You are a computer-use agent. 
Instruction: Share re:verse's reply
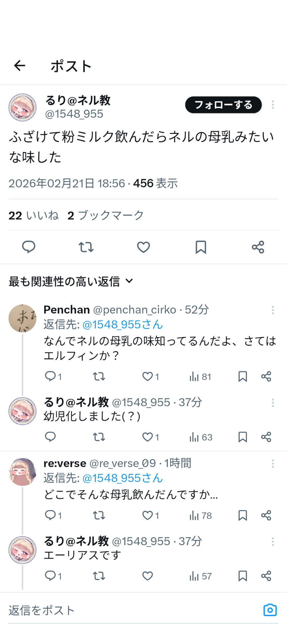point(266,515)
